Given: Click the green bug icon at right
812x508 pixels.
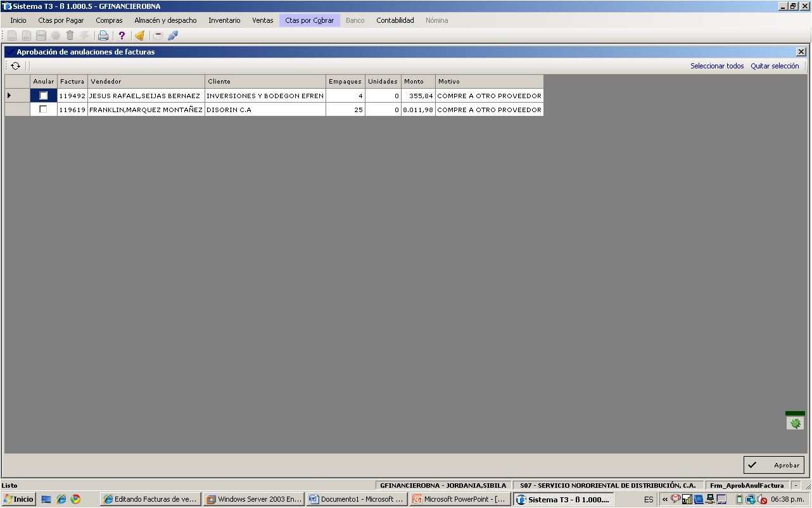Looking at the screenshot, I should tap(796, 423).
